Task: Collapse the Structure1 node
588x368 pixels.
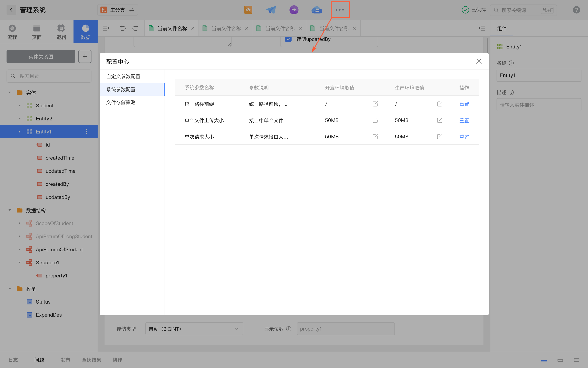Action: pyautogui.click(x=19, y=263)
